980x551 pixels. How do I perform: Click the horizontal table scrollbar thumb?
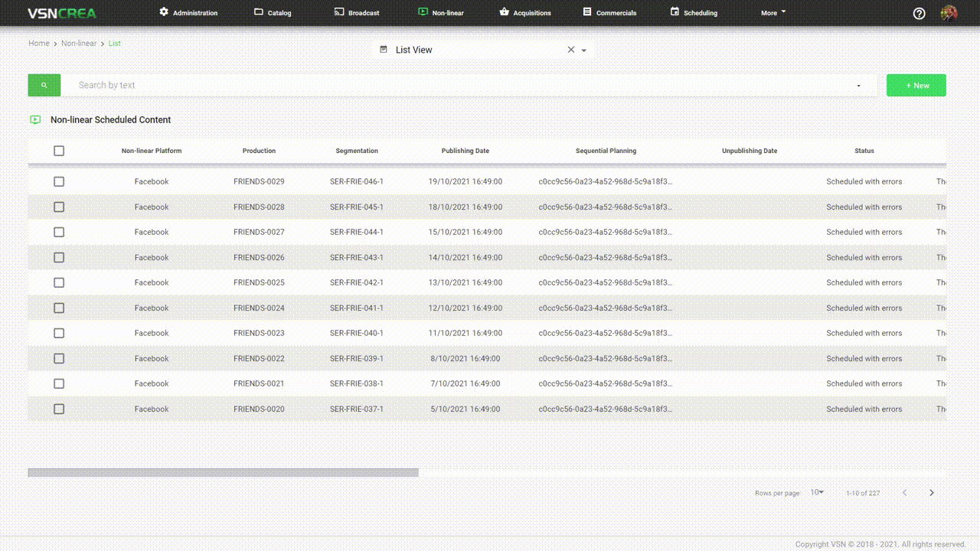point(224,473)
